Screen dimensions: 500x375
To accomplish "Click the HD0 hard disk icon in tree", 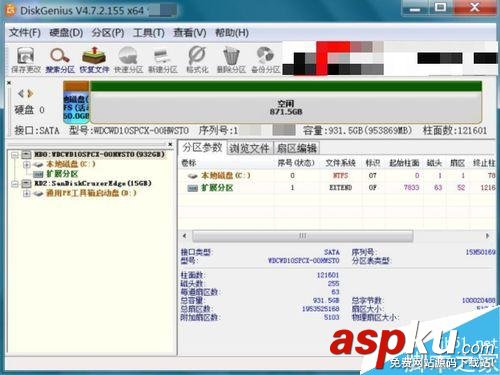I will [x=27, y=154].
